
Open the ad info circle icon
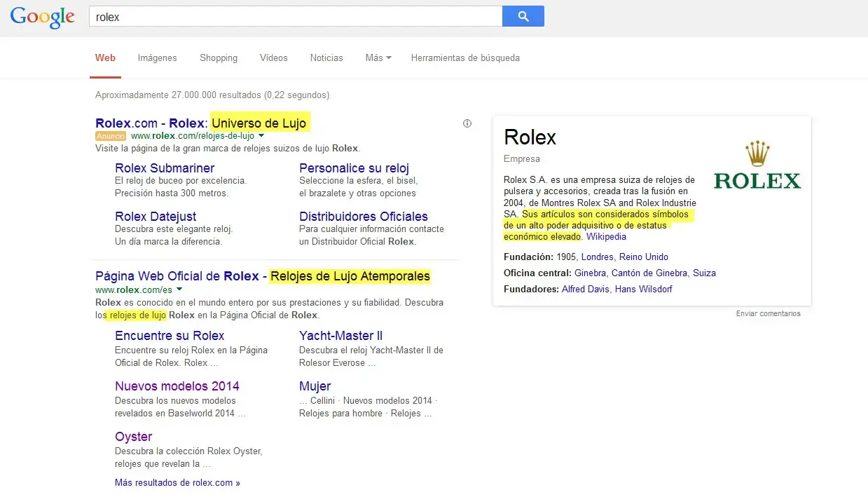pyautogui.click(x=467, y=123)
